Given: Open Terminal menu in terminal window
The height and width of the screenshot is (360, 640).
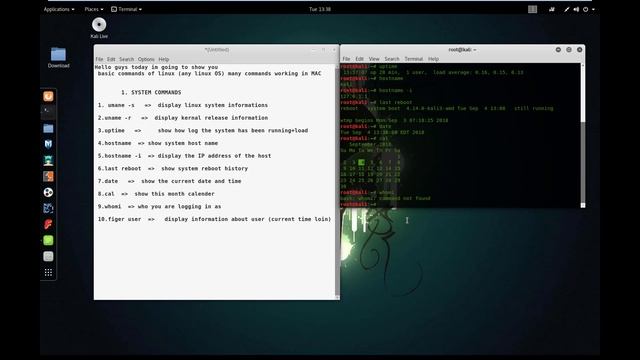Looking at the screenshot, I should 413,59.
